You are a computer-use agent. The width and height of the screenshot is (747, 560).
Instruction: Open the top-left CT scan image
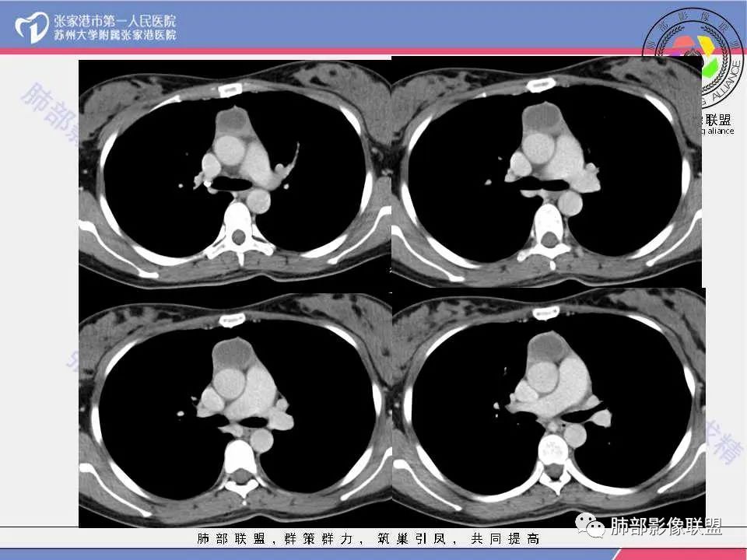click(235, 173)
